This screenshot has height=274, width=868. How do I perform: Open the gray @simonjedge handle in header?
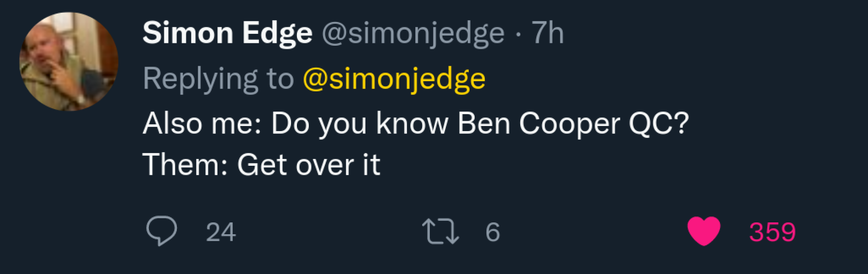[x=413, y=33]
